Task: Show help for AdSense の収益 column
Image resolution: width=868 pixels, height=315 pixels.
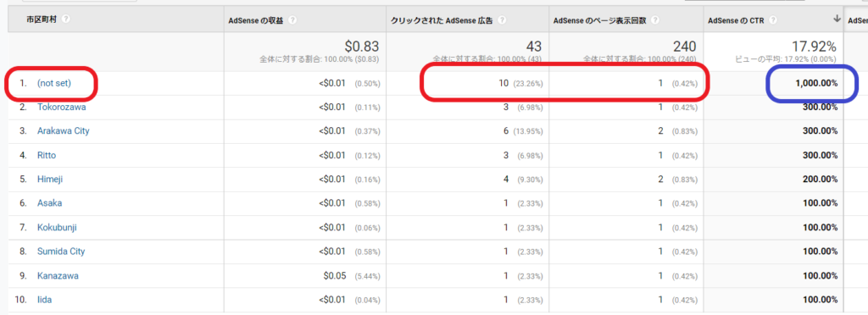Action: 292,20
